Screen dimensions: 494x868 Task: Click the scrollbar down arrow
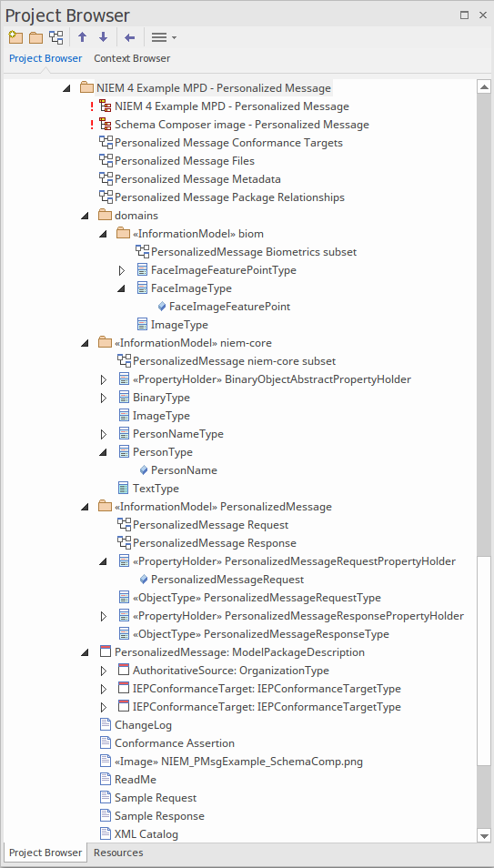tap(484, 836)
